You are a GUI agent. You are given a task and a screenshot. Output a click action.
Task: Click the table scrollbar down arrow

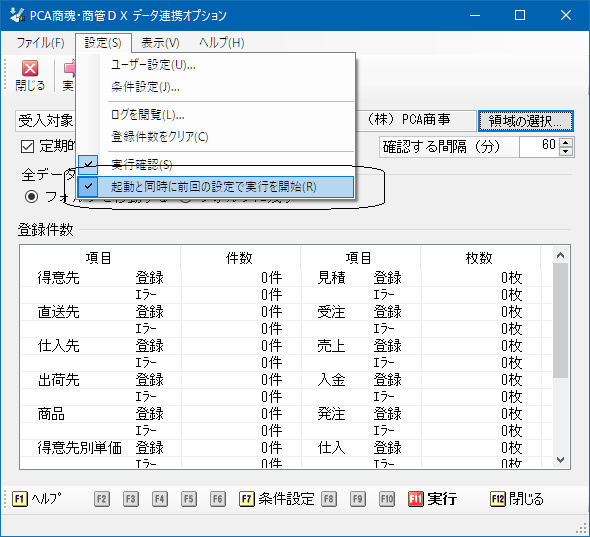(560, 460)
